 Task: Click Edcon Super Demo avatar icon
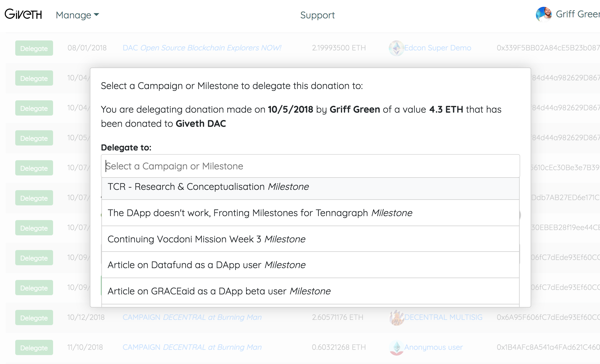[396, 48]
